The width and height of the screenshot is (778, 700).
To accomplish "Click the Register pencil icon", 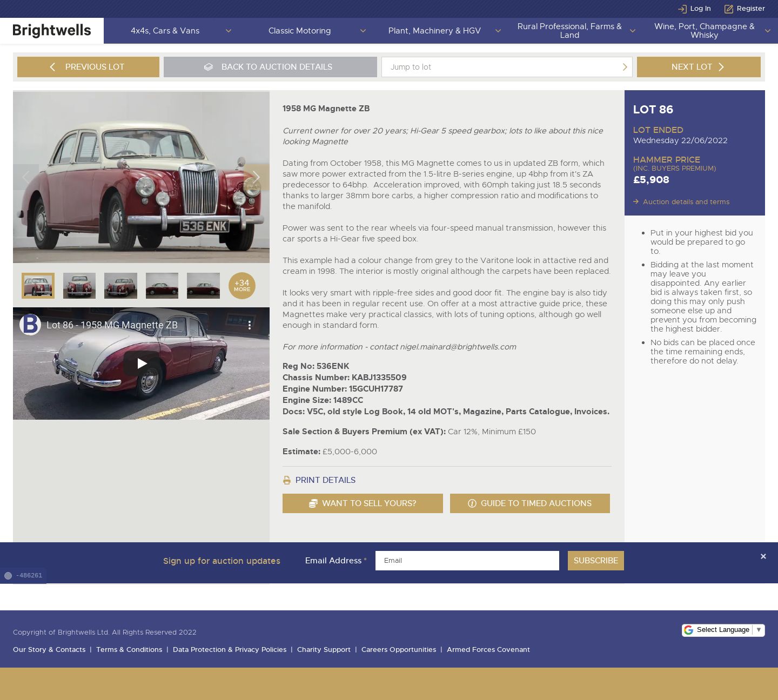I will [x=729, y=9].
